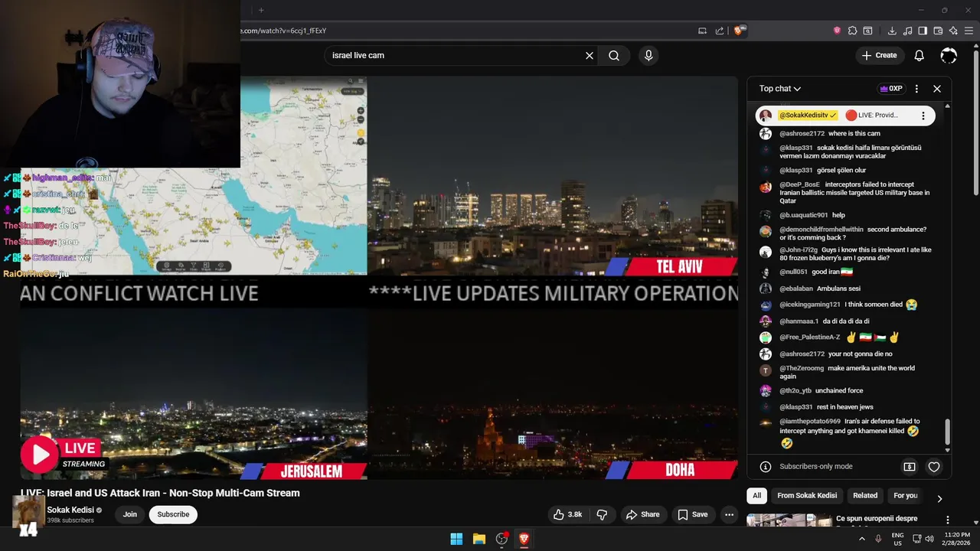Send a heart reaction in chat
The image size is (980, 551).
(934, 467)
